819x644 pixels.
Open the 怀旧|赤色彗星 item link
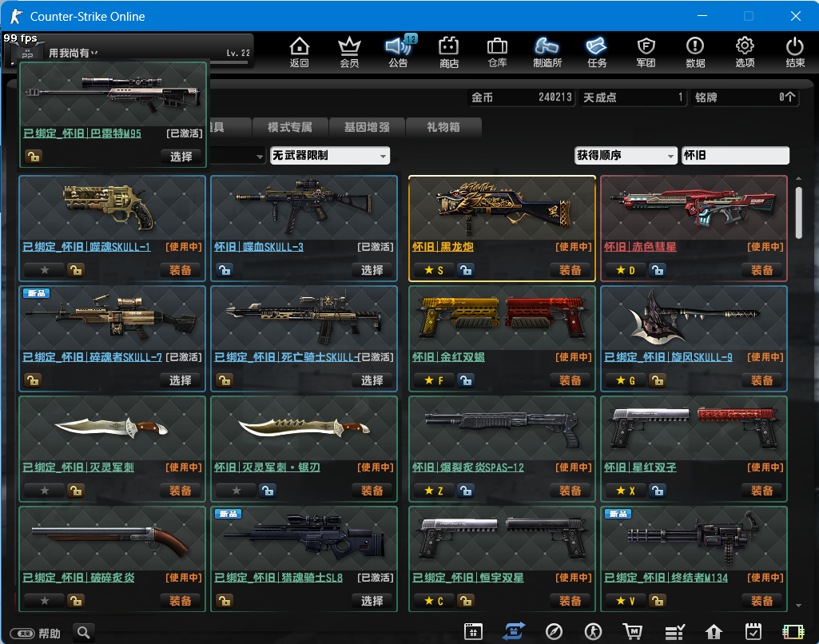tap(640, 247)
